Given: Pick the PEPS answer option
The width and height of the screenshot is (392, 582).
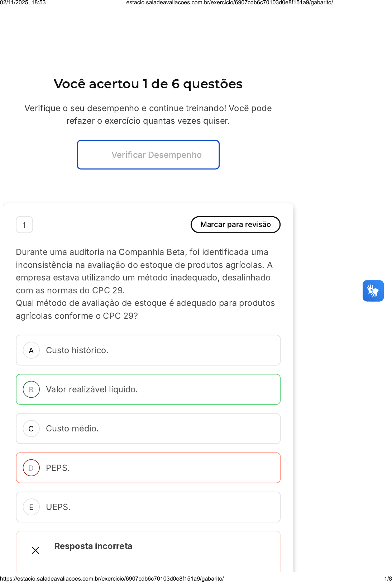Looking at the screenshot, I should pos(58,468).
